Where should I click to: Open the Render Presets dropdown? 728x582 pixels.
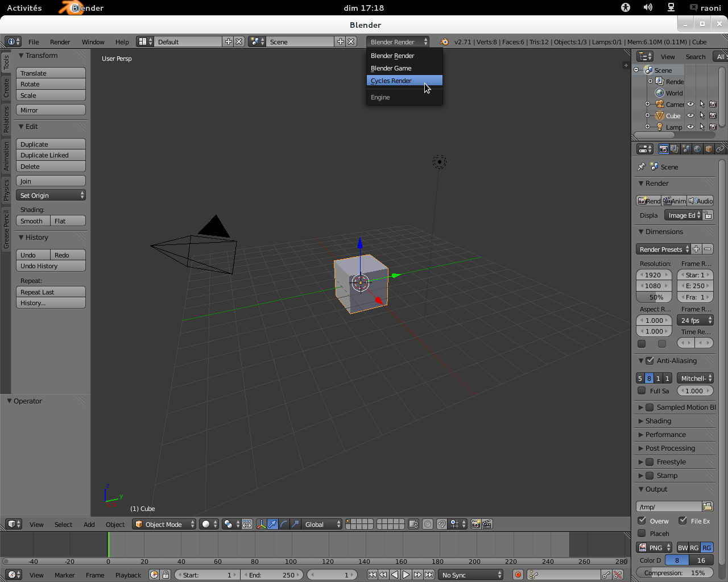coord(663,250)
